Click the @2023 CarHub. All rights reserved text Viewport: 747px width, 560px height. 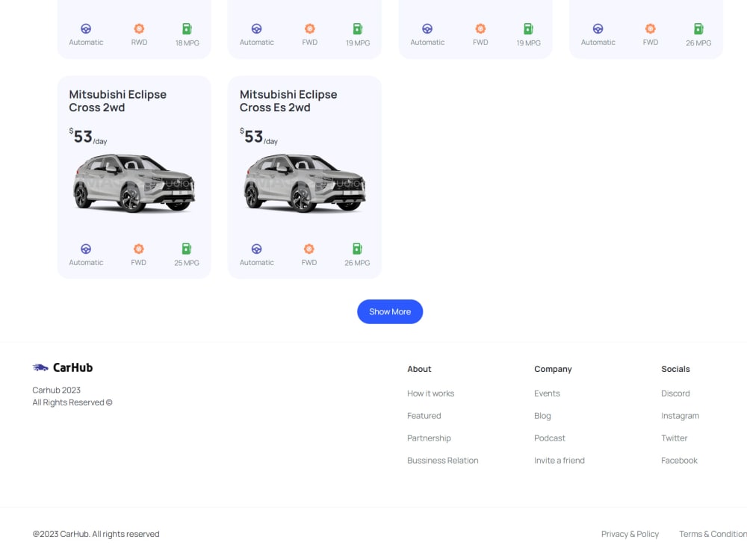(96, 535)
